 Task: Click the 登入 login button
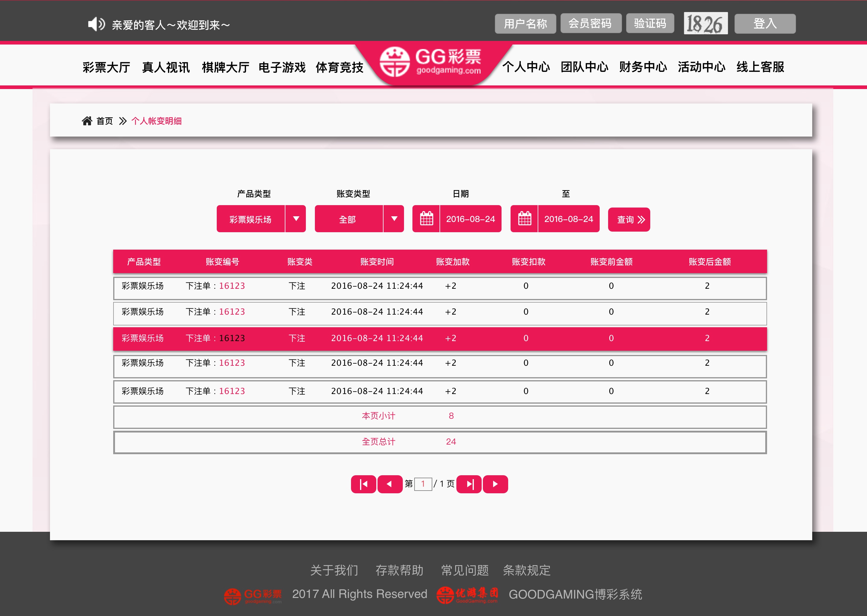click(765, 23)
